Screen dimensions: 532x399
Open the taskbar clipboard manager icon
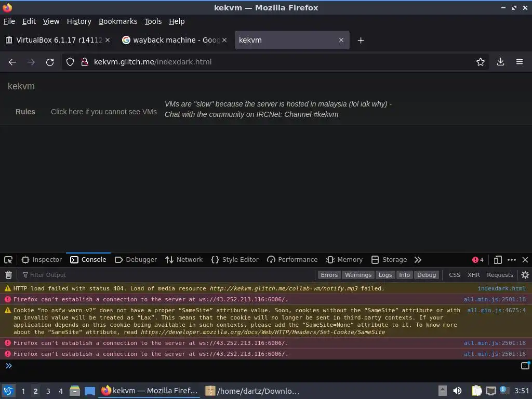pos(476,391)
